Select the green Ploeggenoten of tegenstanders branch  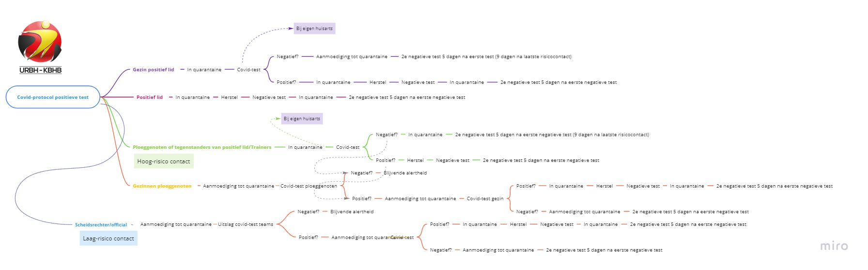click(202, 147)
